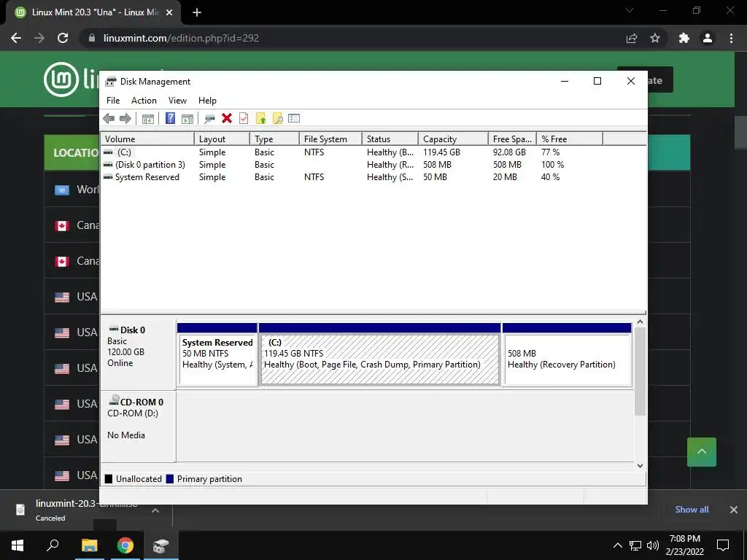Viewport: 747px width, 560px height.
Task: Click the checklist settings toolbar icon
Action: pyautogui.click(x=294, y=118)
